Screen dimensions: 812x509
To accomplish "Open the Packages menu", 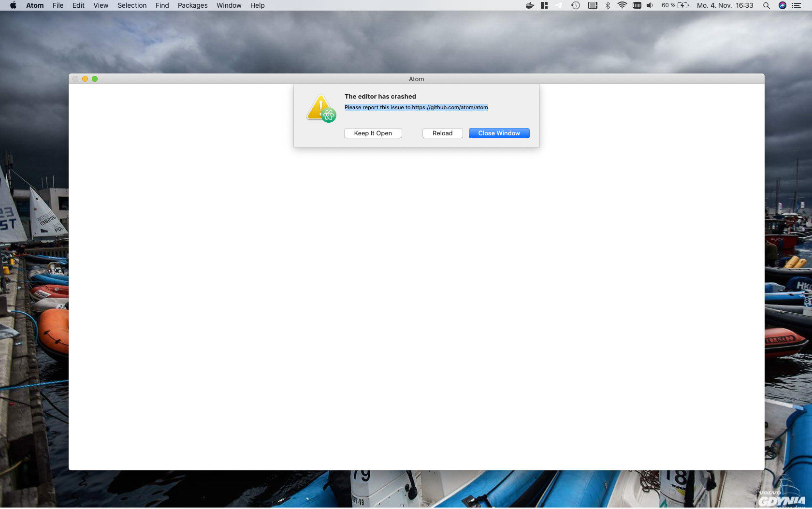I will (x=192, y=5).
